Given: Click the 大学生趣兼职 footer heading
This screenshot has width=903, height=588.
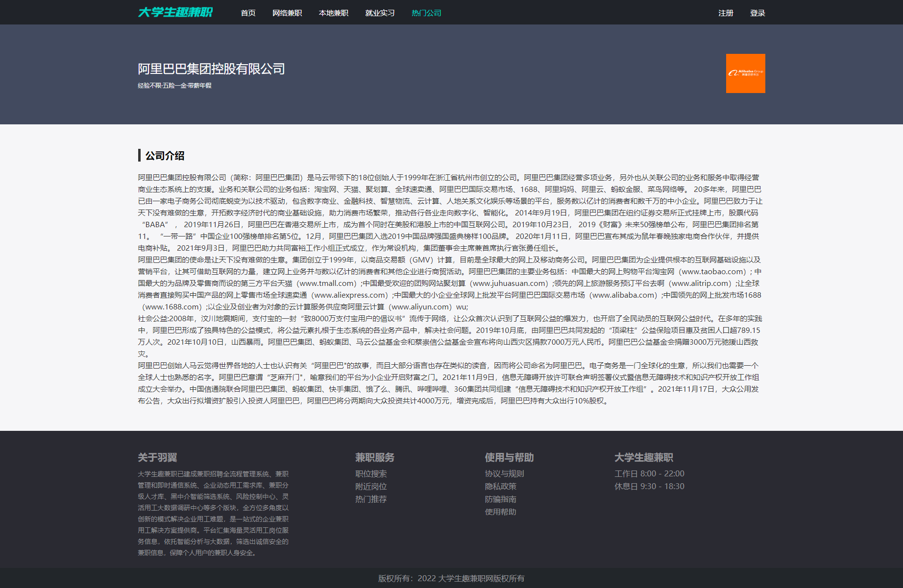Looking at the screenshot, I should pos(644,457).
